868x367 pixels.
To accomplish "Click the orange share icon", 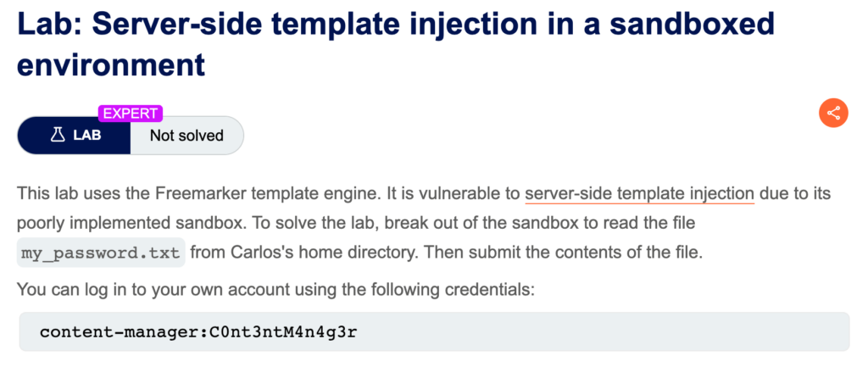I will pyautogui.click(x=833, y=113).
